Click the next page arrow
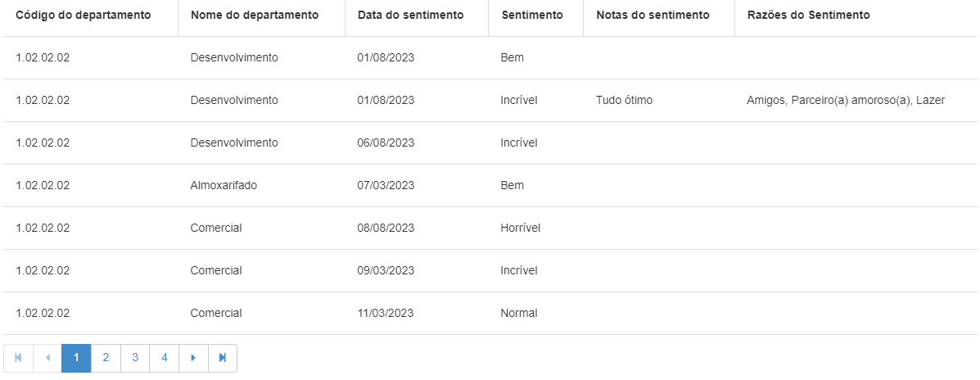The width and height of the screenshot is (980, 380). [x=193, y=358]
